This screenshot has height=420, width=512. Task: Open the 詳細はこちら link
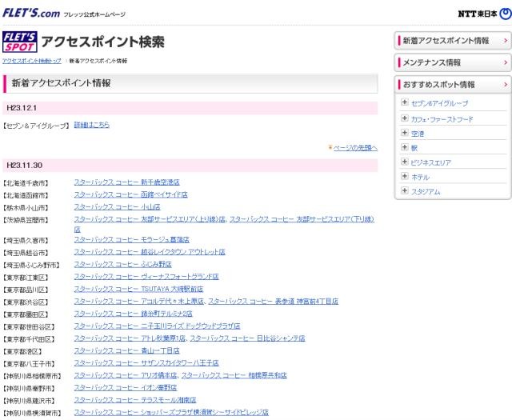tap(92, 125)
